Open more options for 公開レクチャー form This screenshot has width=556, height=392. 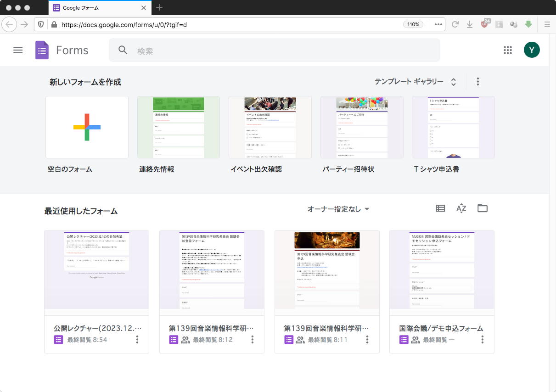(x=137, y=340)
